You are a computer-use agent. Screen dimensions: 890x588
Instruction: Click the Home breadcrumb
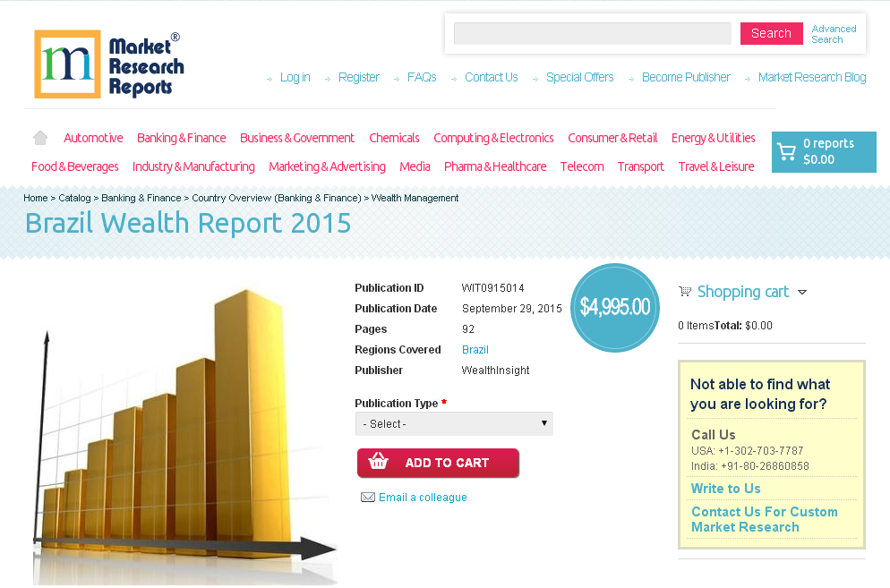35,198
